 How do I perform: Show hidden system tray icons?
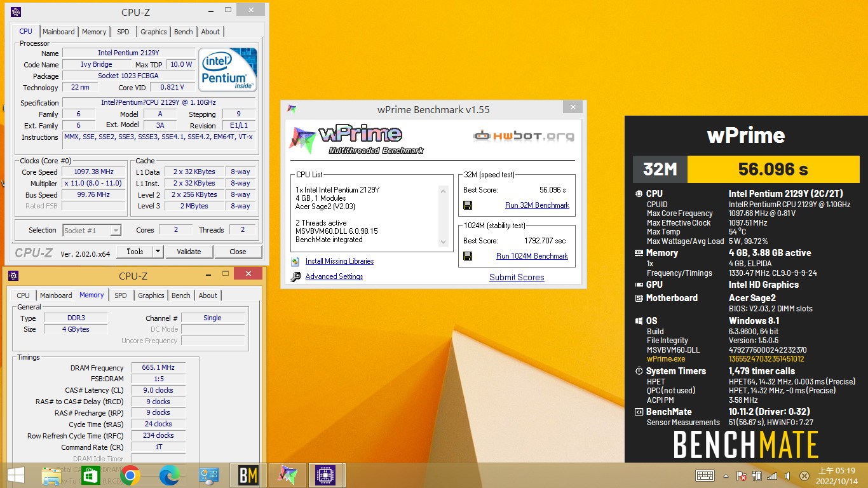coord(726,476)
